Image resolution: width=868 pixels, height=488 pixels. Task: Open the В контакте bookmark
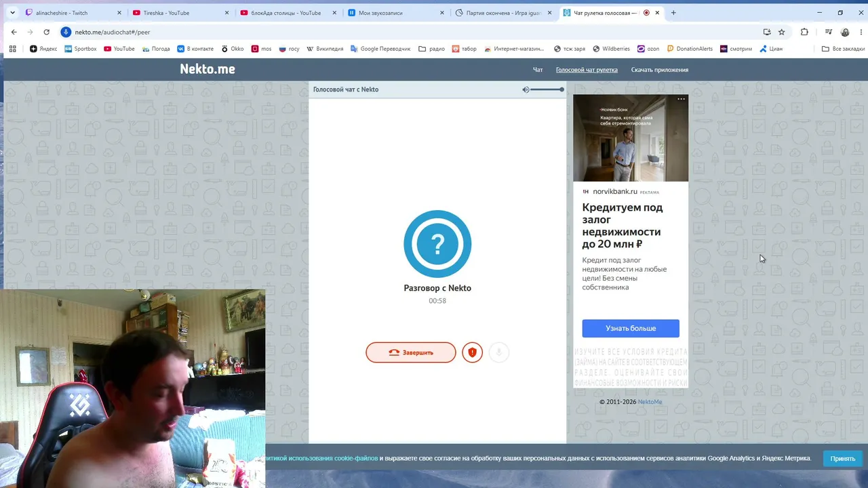click(195, 49)
